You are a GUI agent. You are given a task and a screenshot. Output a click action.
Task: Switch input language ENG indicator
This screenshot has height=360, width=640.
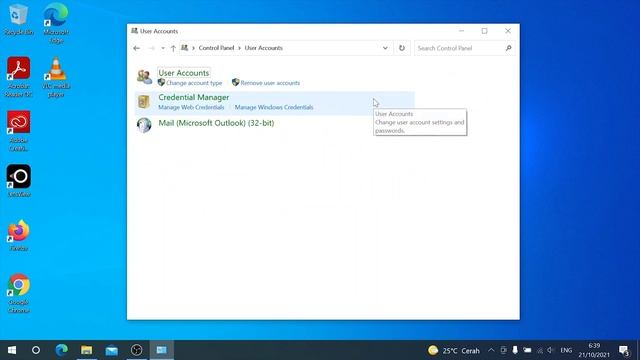click(x=566, y=350)
